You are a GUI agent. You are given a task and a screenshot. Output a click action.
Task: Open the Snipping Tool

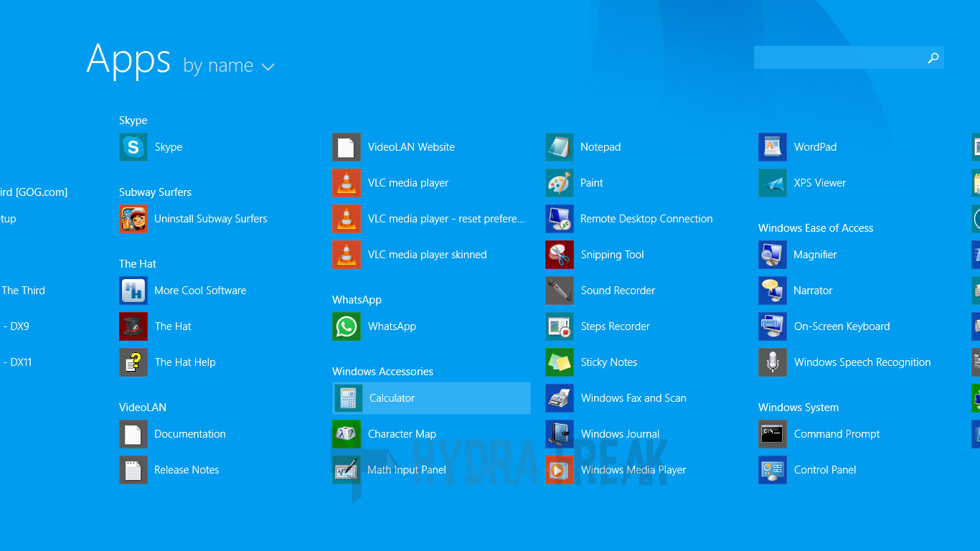(612, 255)
